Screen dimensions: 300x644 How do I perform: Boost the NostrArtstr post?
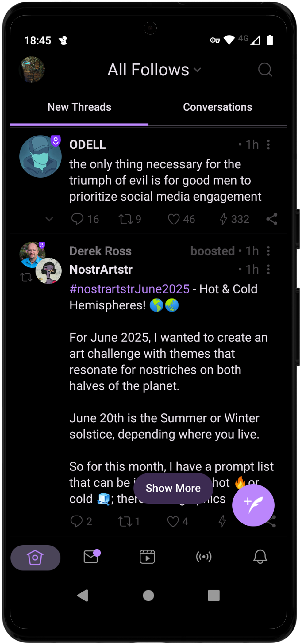pos(125,521)
